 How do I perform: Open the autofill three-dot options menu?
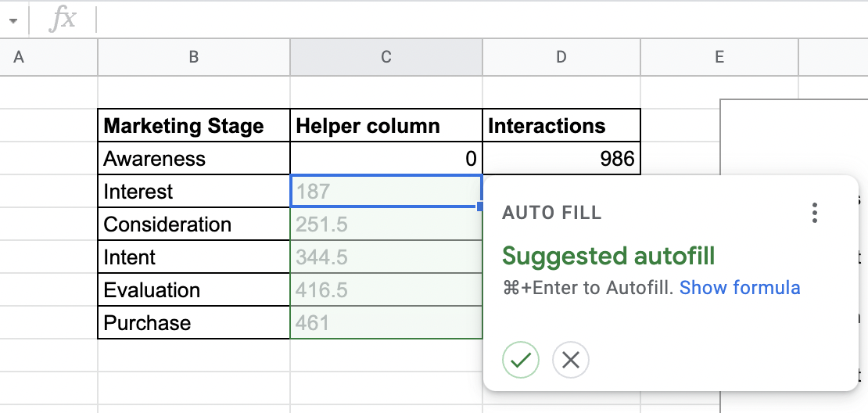pyautogui.click(x=815, y=213)
